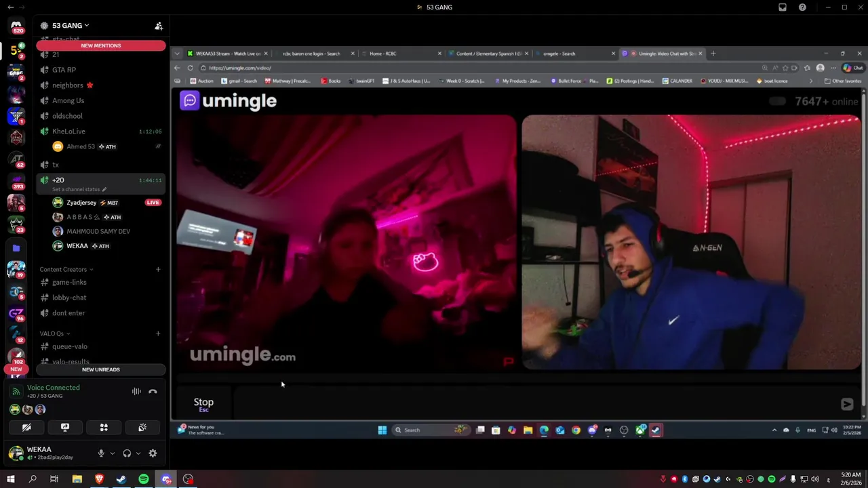The image size is (868, 488).
Task: Switch to WEKAA53 Stream browser tab
Action: (x=226, y=54)
